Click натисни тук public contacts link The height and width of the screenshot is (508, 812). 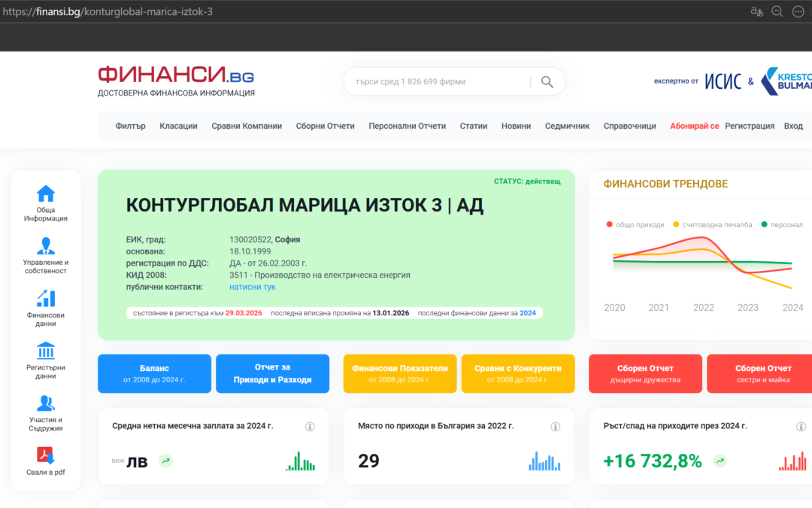coord(253,287)
